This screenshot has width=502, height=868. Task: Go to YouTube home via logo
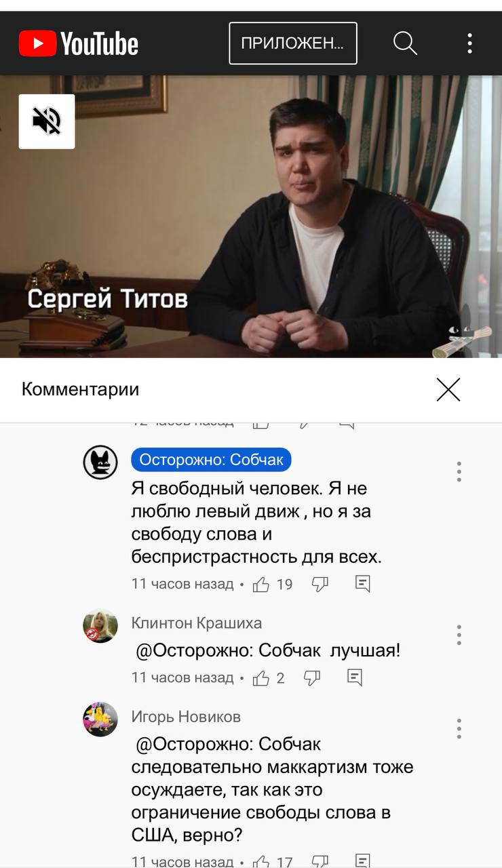(x=79, y=44)
